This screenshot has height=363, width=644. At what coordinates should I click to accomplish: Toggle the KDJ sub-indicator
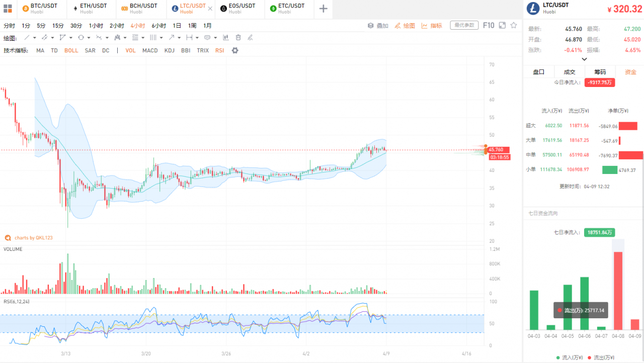pos(170,50)
